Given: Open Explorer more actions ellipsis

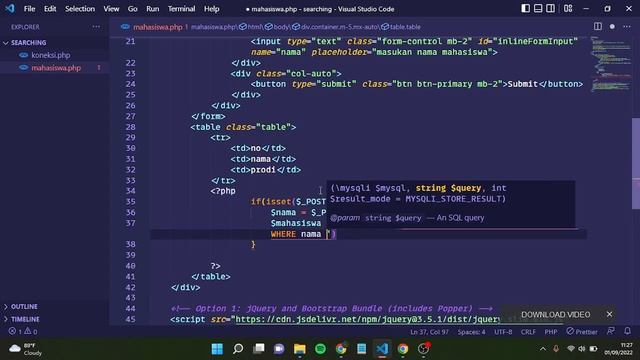Looking at the screenshot, I should pos(96,27).
